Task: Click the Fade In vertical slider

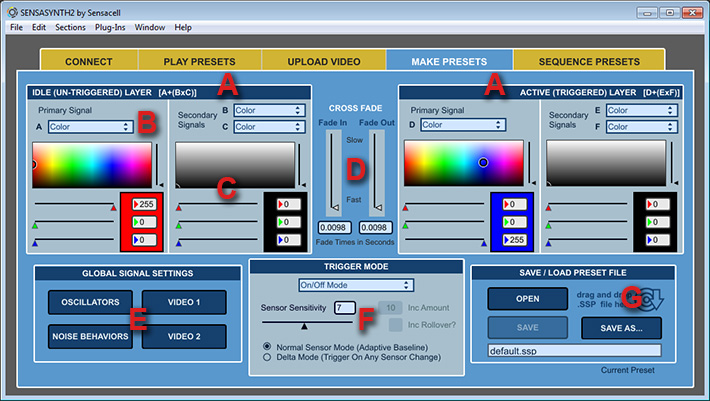Action: coord(334,172)
